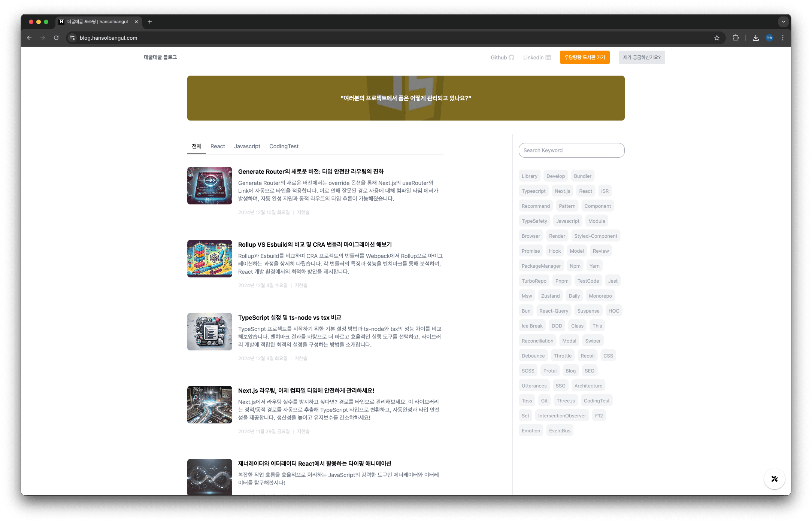The image size is (812, 523).
Task: Click the browser back arrow
Action: [x=29, y=38]
